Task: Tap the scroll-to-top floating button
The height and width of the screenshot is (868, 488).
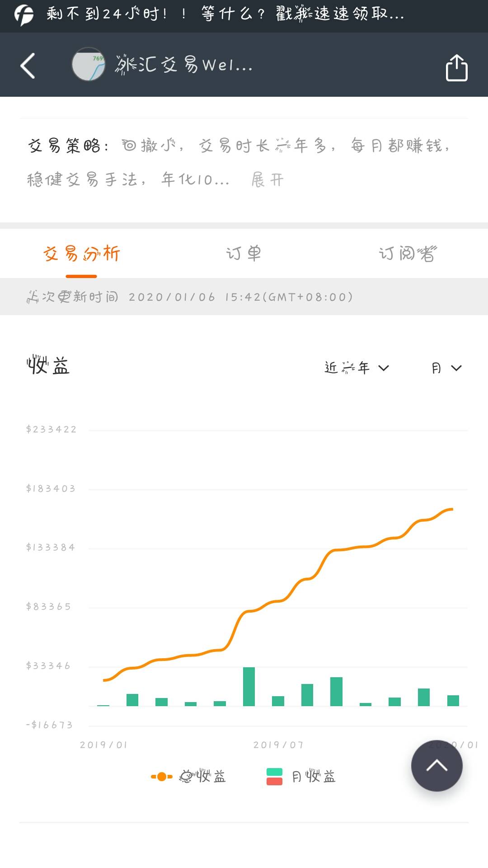Action: [x=436, y=766]
